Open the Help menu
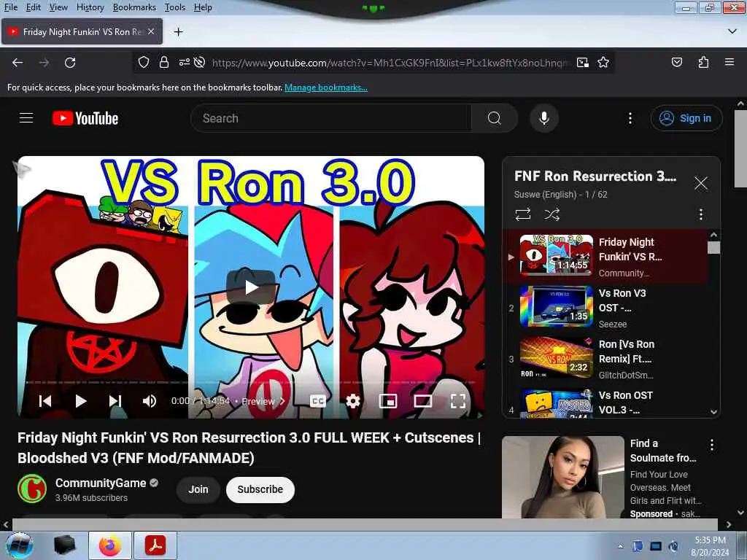The image size is (747, 560). click(x=203, y=7)
